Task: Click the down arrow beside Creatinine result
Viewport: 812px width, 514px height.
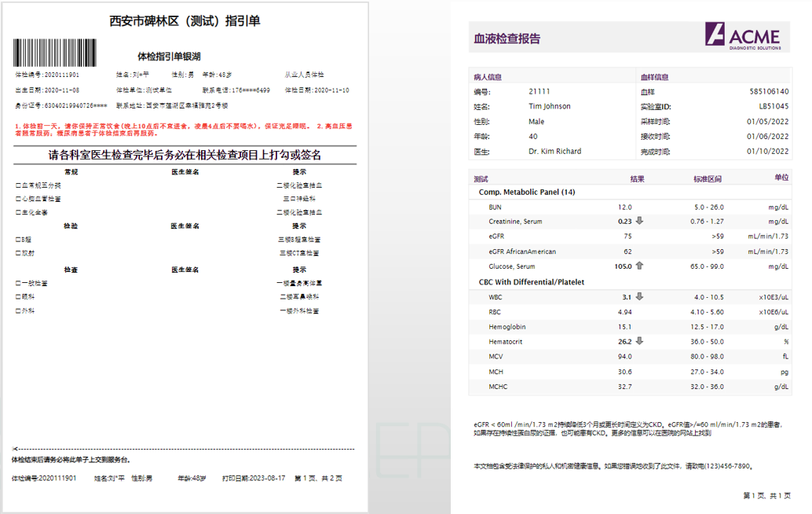Action: 639,221
